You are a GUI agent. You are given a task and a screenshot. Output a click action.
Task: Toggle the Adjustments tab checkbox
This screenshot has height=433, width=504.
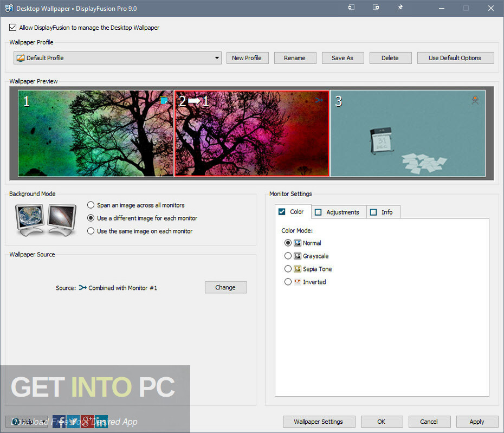[x=318, y=212]
